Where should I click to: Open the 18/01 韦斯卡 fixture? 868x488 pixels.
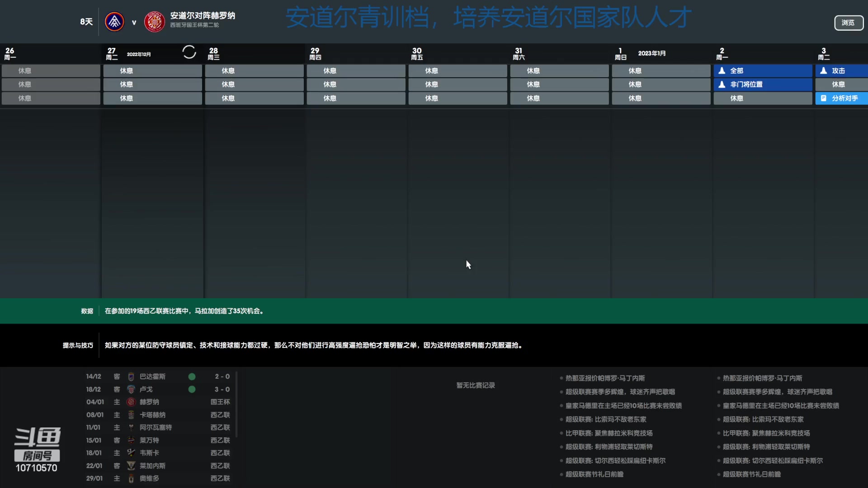pos(158,453)
